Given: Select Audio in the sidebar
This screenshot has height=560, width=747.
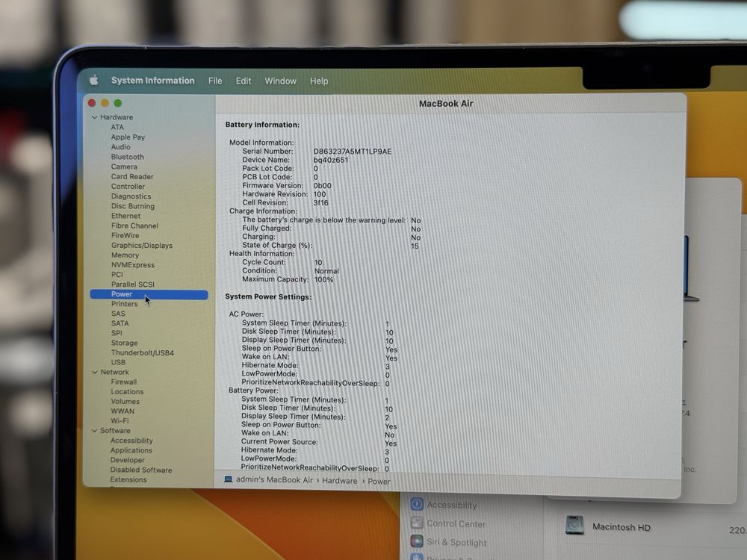Looking at the screenshot, I should (120, 146).
